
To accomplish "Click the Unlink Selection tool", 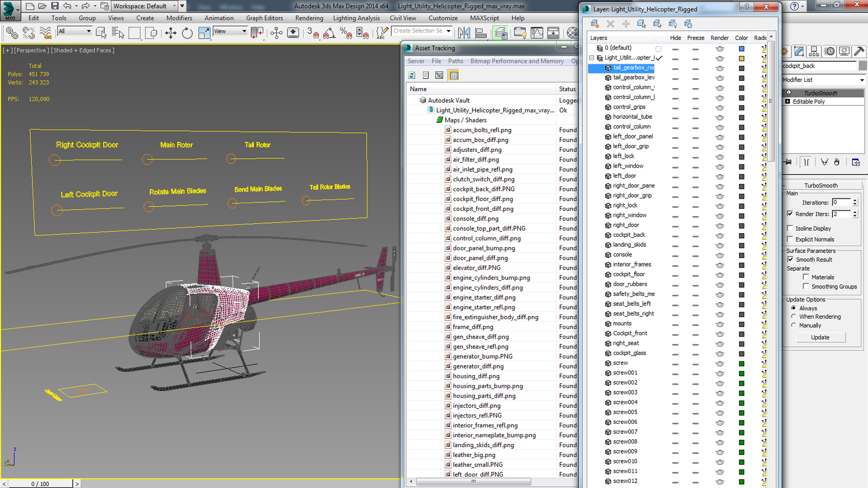I will (28, 33).
